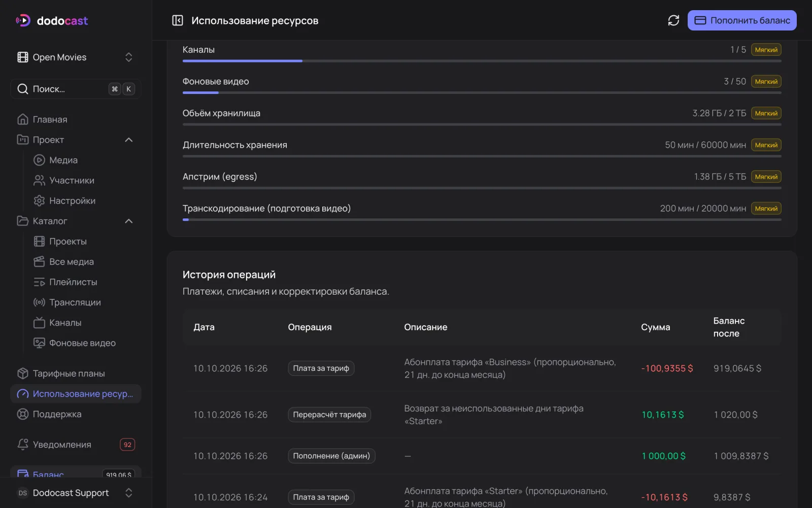Click the Дата column header

[204, 327]
